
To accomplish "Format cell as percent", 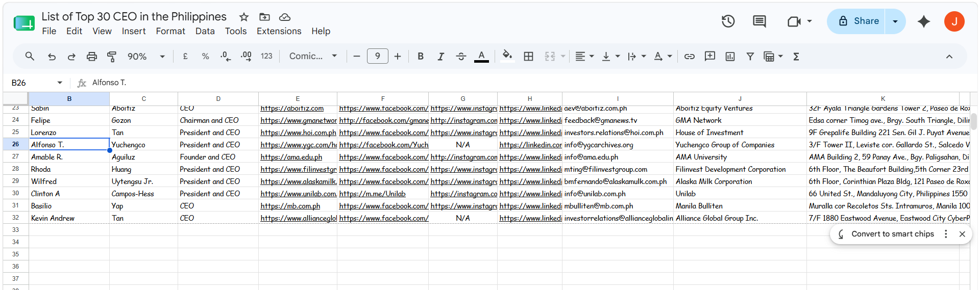I will 205,56.
